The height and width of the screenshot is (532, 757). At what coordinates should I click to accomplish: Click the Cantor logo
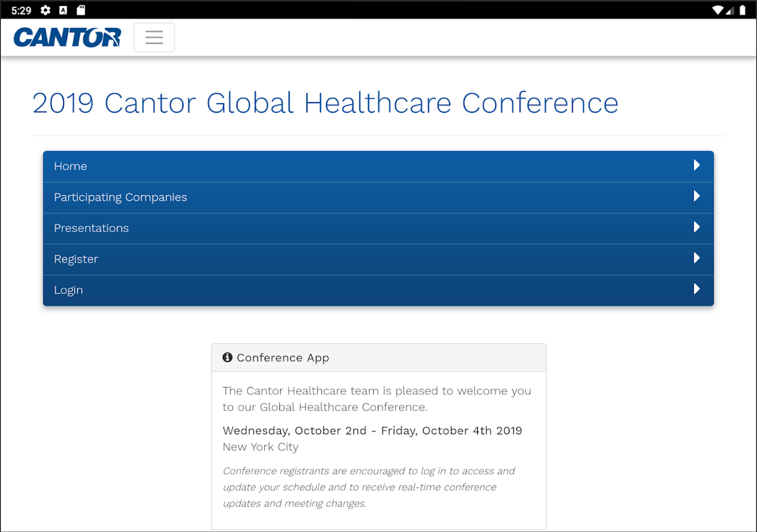click(x=67, y=38)
